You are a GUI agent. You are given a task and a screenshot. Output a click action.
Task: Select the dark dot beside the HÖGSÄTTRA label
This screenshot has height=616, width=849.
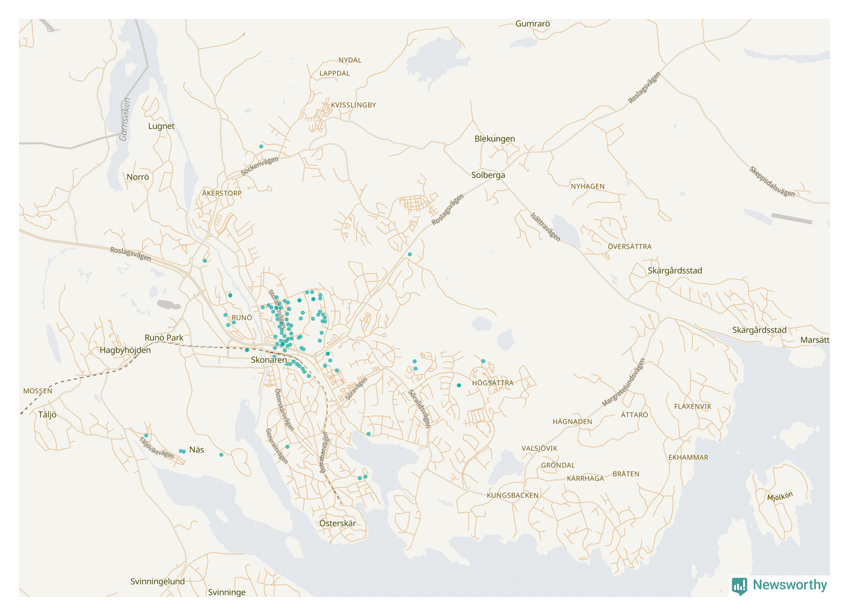459,385
